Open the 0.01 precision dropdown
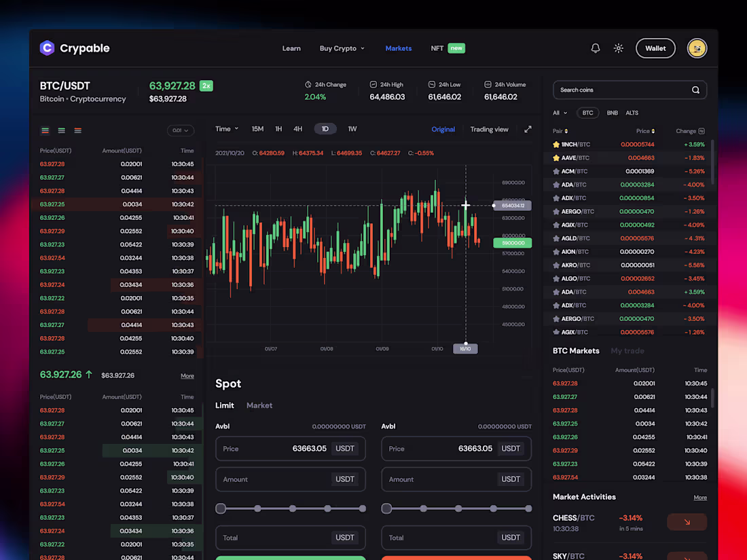This screenshot has height=560, width=747. point(179,130)
